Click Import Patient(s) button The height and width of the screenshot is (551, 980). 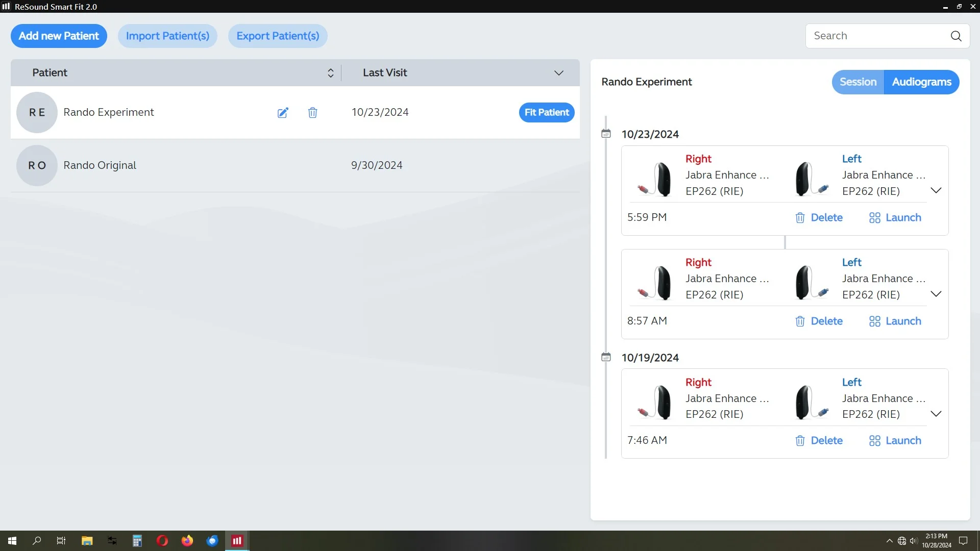(x=167, y=36)
